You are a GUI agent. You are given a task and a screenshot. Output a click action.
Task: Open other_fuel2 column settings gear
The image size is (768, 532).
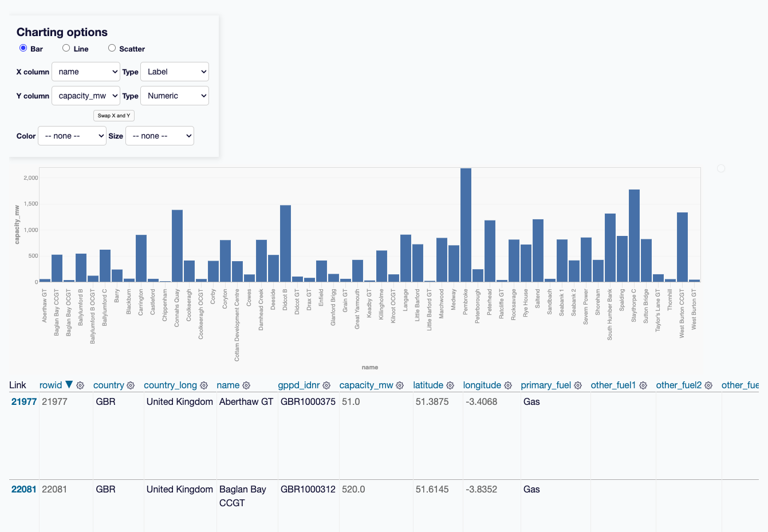708,385
